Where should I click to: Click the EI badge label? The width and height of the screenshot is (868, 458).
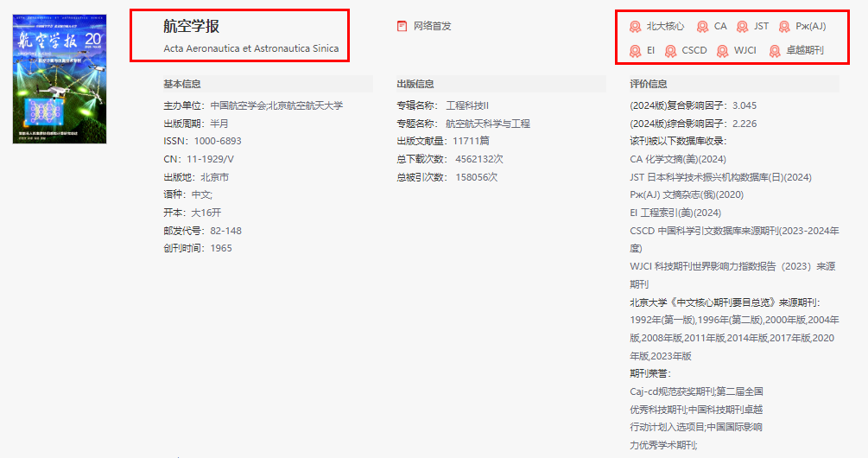tap(650, 50)
